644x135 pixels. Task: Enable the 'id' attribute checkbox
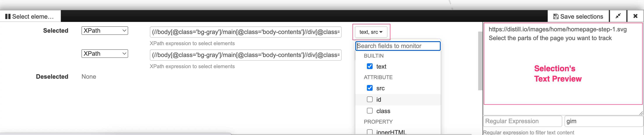(x=370, y=99)
